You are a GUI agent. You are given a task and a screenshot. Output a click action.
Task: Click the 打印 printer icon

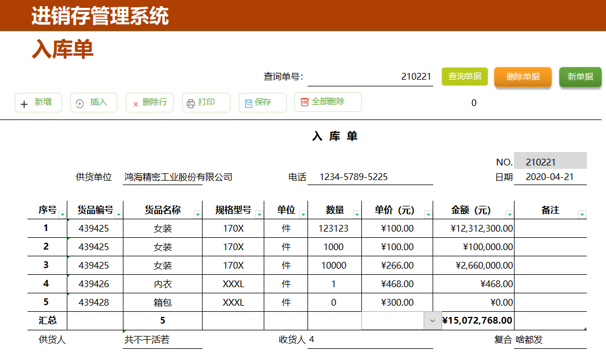191,103
